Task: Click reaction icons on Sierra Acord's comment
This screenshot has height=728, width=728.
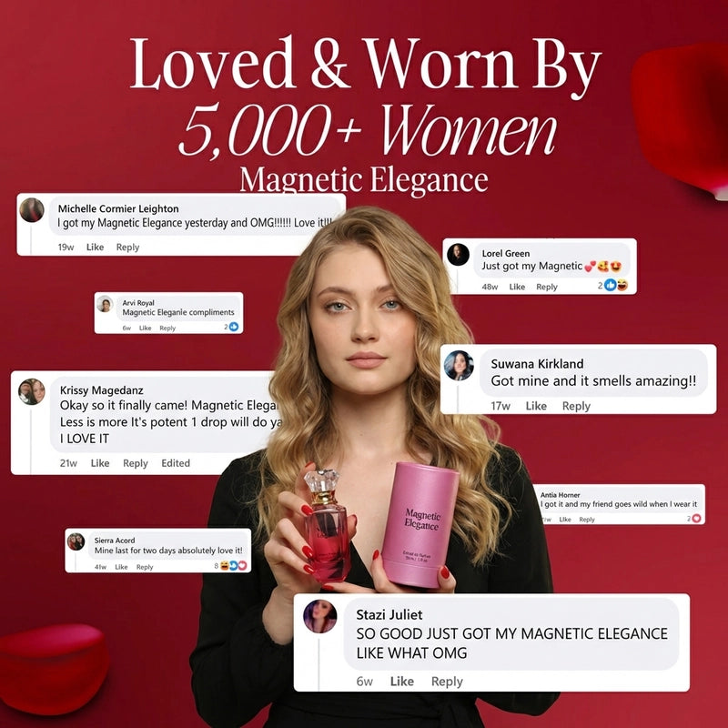Action: (x=234, y=565)
